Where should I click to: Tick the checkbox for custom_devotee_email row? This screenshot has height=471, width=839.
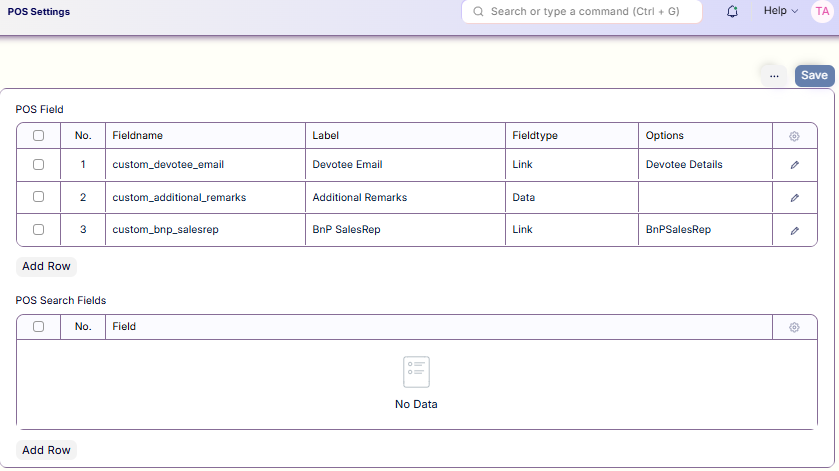(38, 164)
